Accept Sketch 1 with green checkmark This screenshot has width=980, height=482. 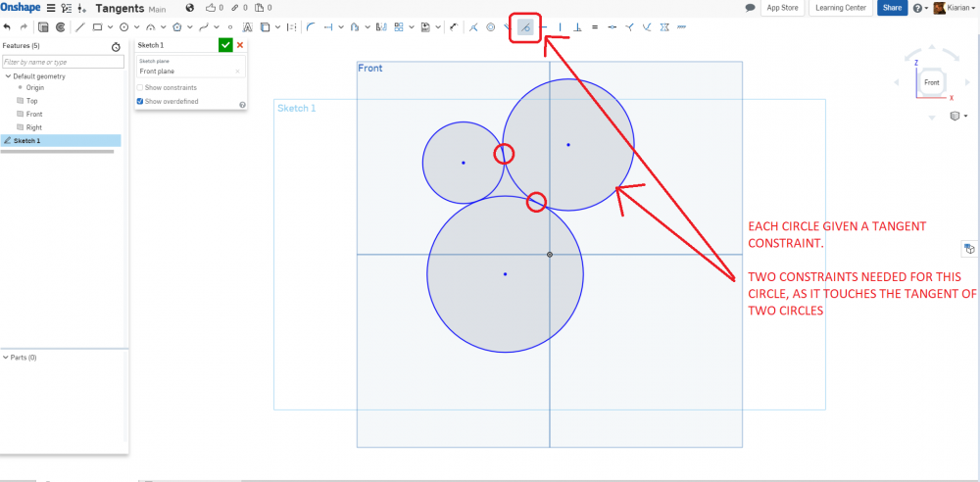[225, 45]
